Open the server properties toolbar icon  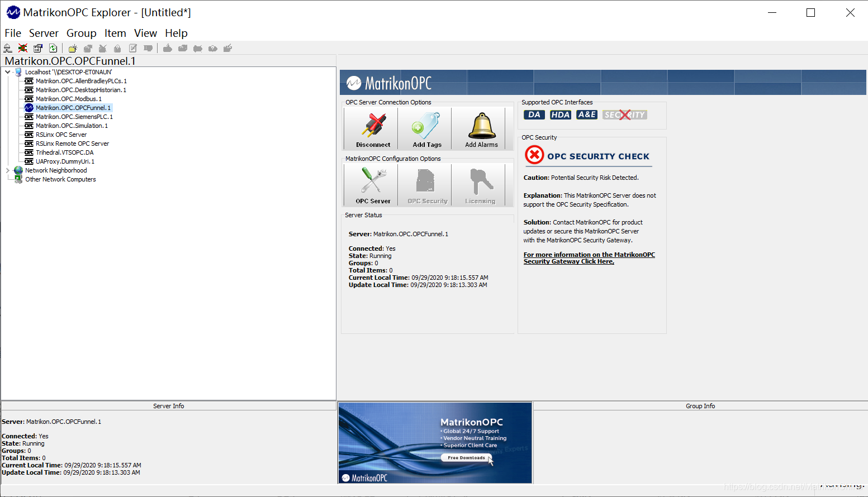[x=38, y=49]
